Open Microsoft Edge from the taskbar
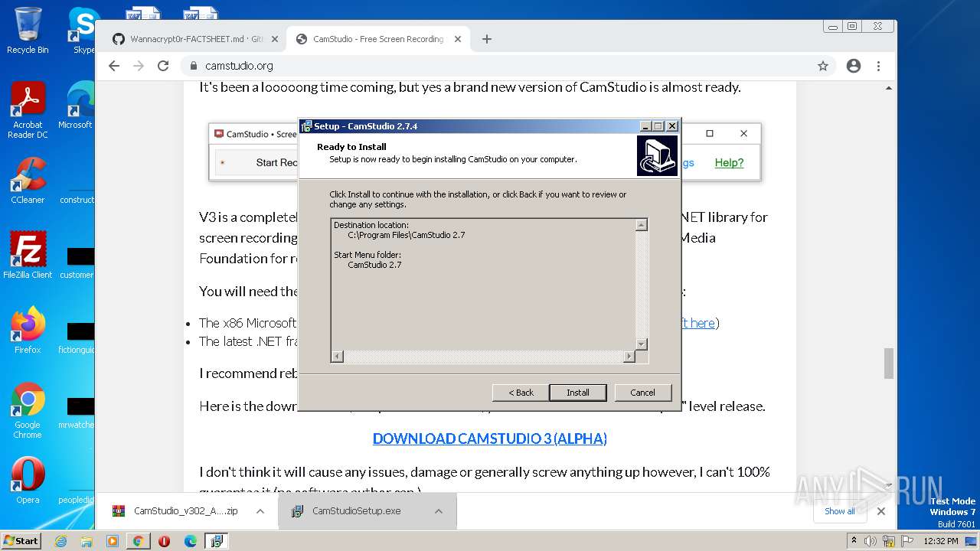Image resolution: width=980 pixels, height=551 pixels. coord(190,541)
